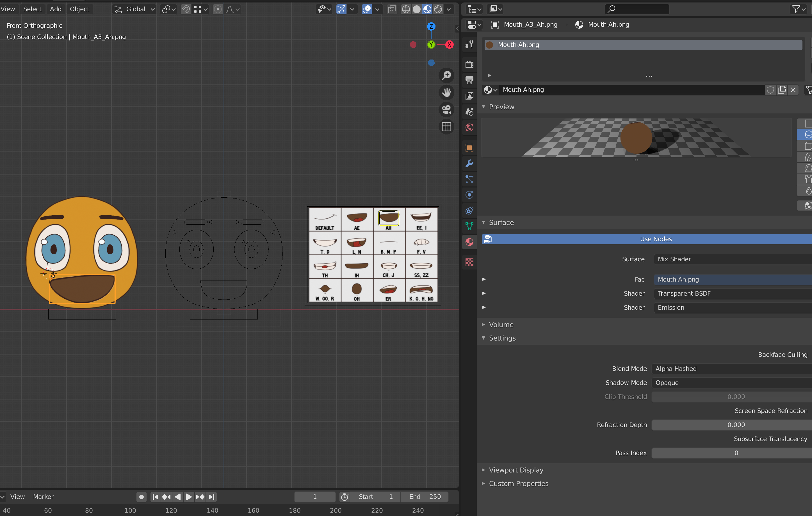The height and width of the screenshot is (516, 812).
Task: Toggle proportional editing in header
Action: (x=218, y=10)
